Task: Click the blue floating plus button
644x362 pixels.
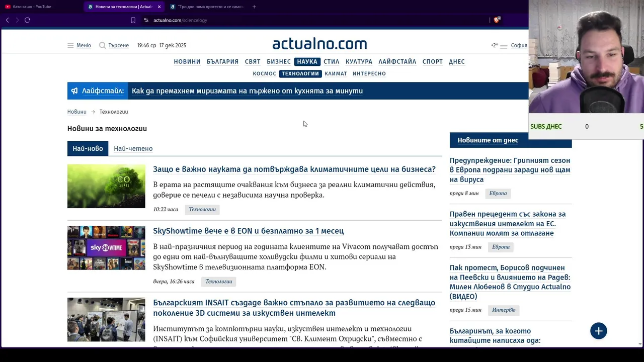Action: [x=599, y=331]
